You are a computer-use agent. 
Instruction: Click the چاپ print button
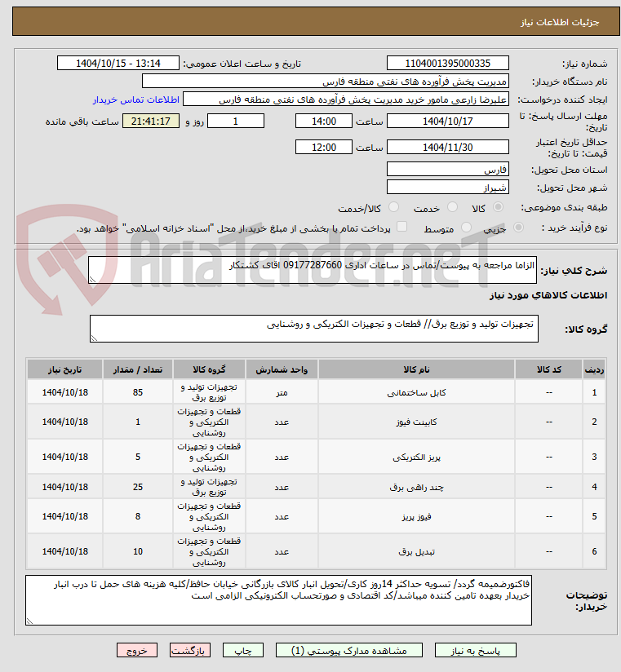click(x=242, y=650)
